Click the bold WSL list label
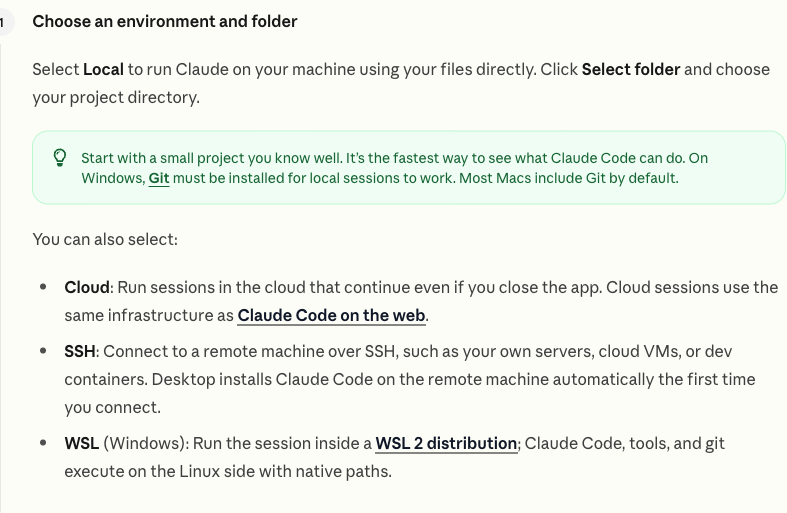The height and width of the screenshot is (513, 787). coord(82,443)
